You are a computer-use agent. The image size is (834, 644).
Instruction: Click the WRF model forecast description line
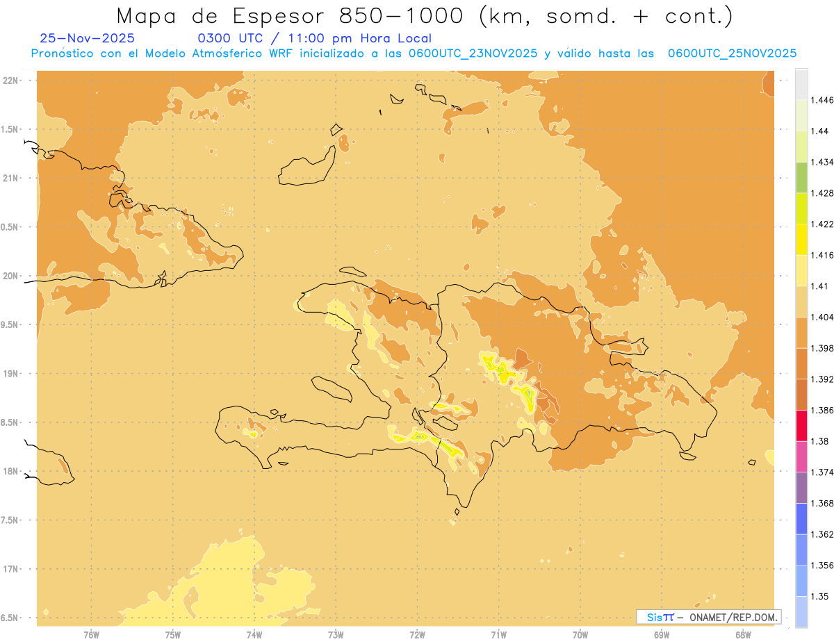click(x=414, y=53)
